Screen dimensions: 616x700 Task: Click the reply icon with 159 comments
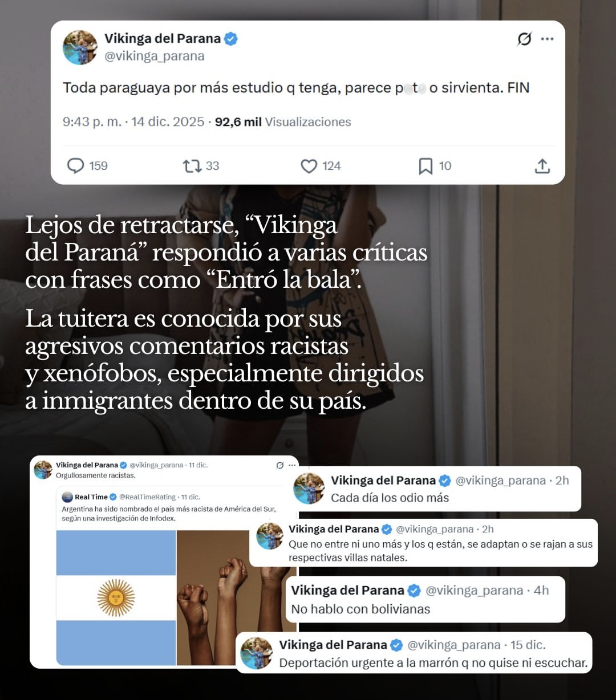[x=76, y=166]
